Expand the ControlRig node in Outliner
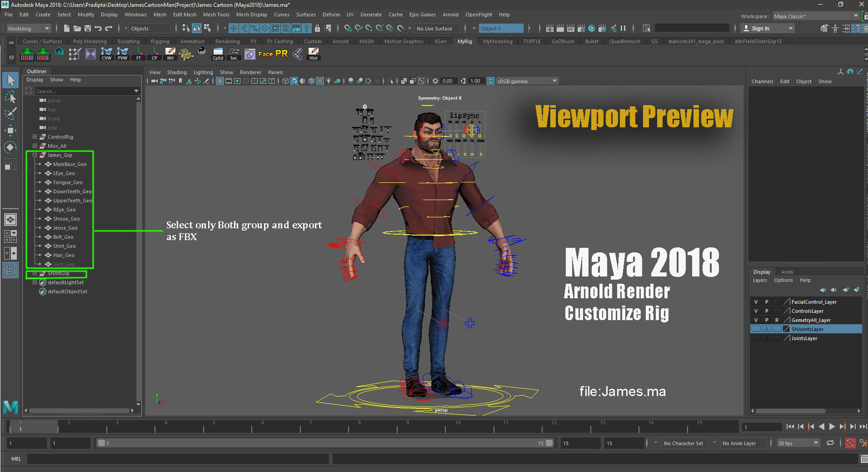868x472 pixels. click(x=34, y=137)
